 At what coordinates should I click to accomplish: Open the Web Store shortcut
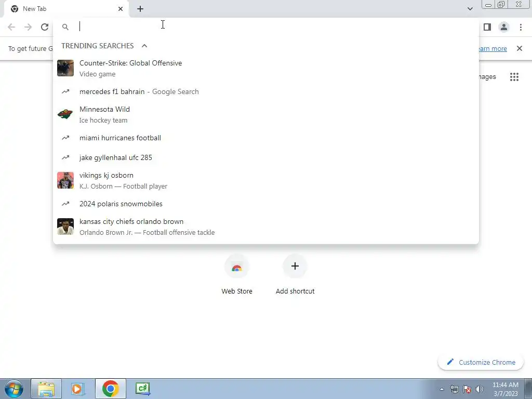(237, 275)
